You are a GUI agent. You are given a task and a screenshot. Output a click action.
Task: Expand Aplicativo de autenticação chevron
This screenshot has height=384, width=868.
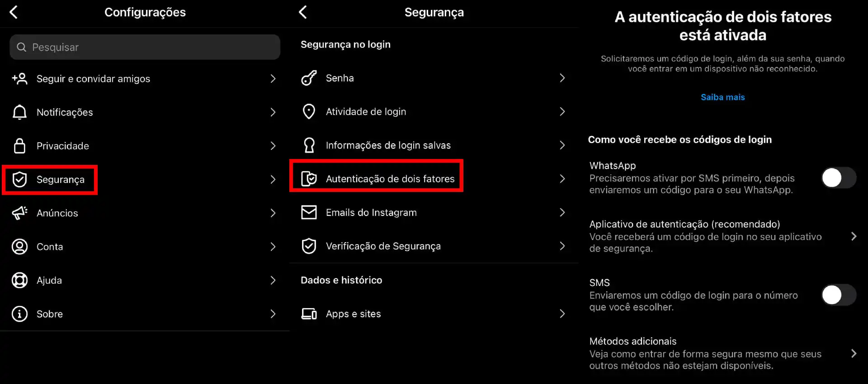854,236
